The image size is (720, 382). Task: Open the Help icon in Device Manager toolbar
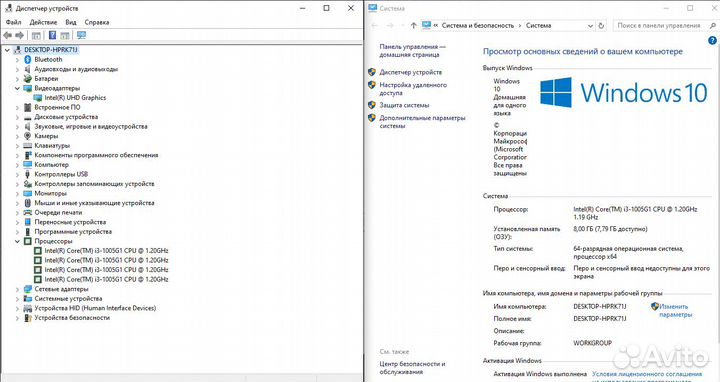(x=52, y=35)
